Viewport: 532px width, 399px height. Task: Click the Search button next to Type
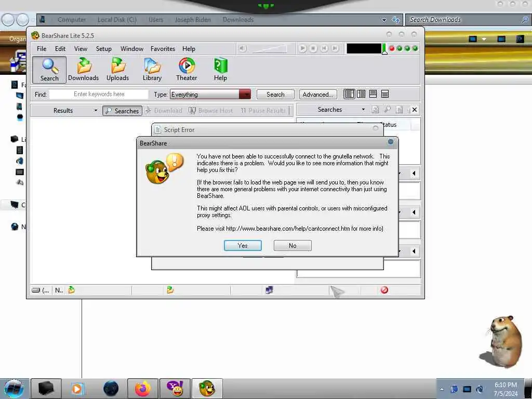(275, 95)
